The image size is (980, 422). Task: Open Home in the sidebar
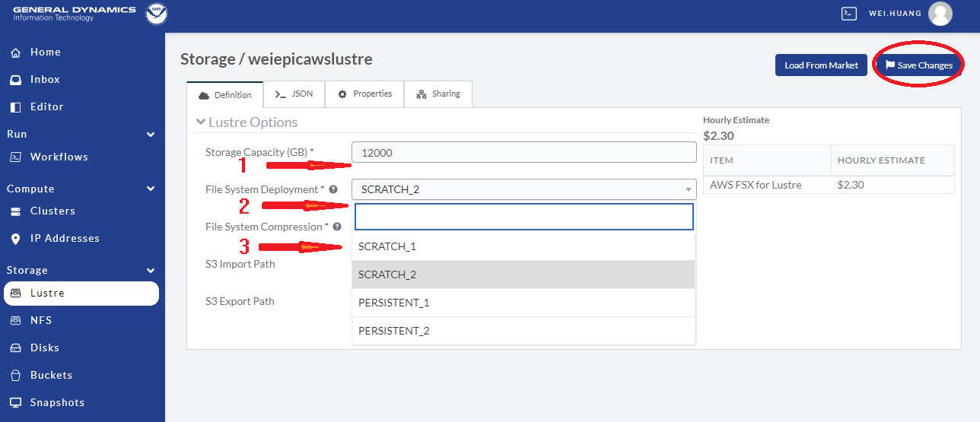click(46, 52)
